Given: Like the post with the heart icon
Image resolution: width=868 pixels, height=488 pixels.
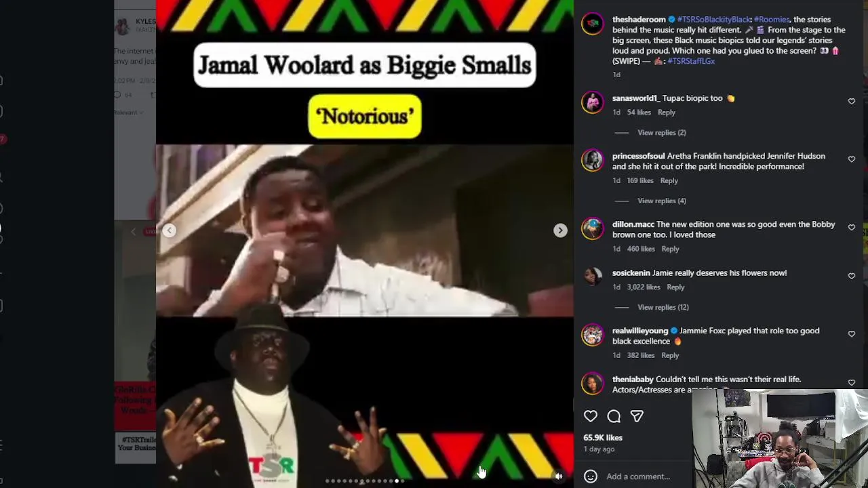Looking at the screenshot, I should tap(591, 416).
